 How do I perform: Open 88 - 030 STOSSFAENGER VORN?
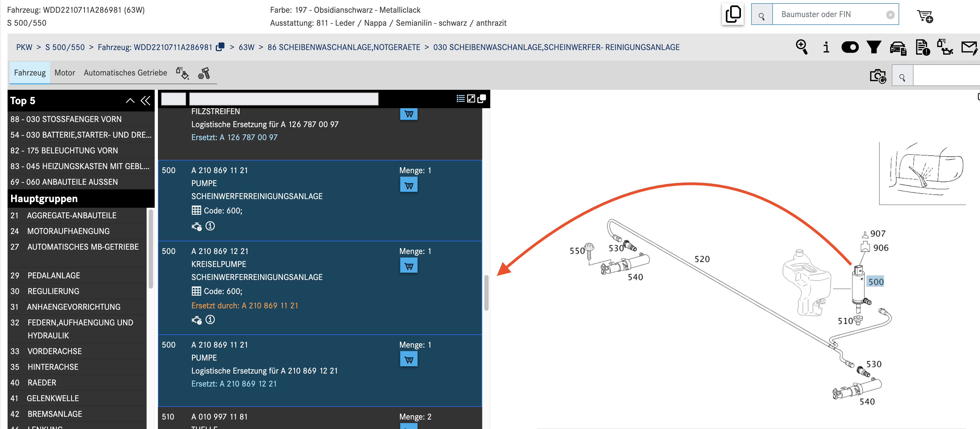coord(81,119)
